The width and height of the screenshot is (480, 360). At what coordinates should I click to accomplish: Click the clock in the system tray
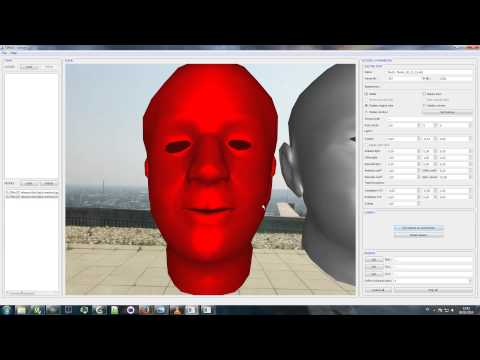tap(466, 310)
